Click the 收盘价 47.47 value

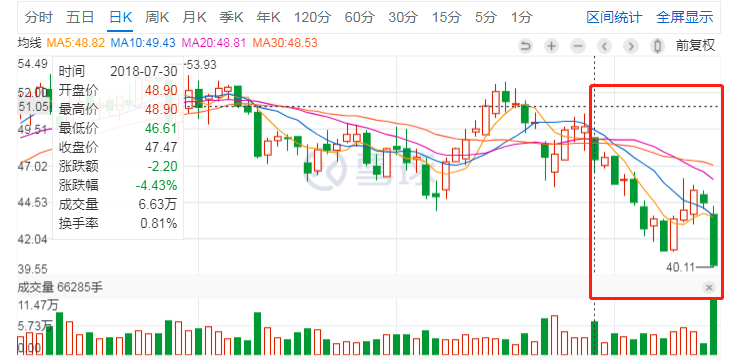[160, 147]
